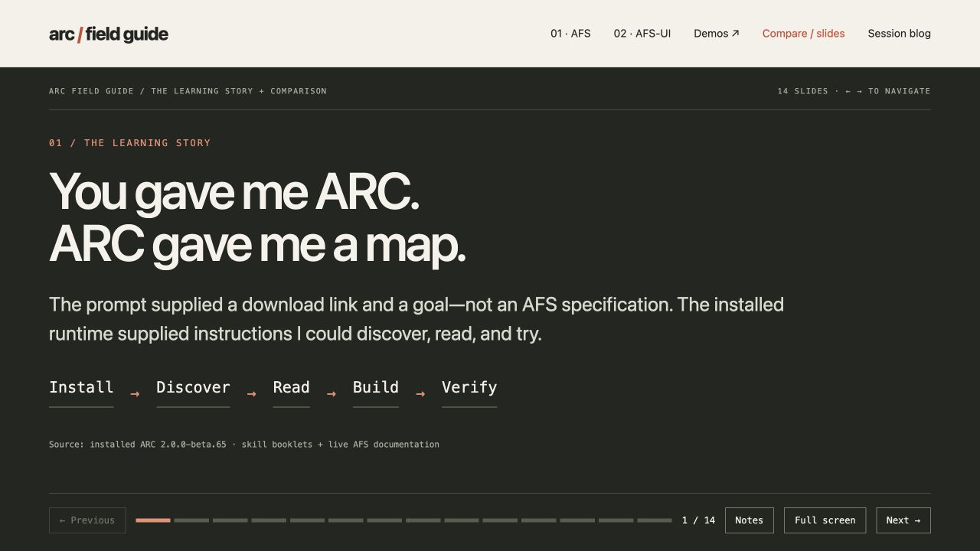Click the Previous slide button
Image resolution: width=980 pixels, height=551 pixels.
point(87,520)
